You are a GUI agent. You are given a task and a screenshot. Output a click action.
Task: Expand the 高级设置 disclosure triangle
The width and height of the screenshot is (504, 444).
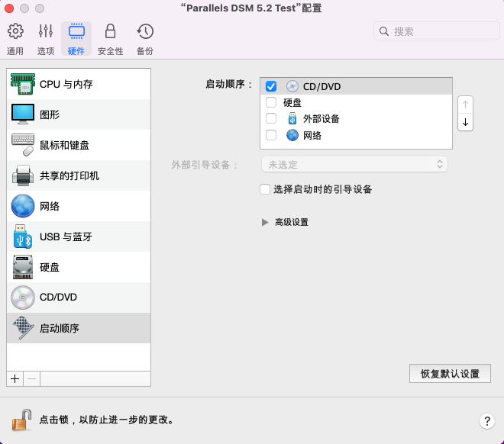[x=265, y=222]
